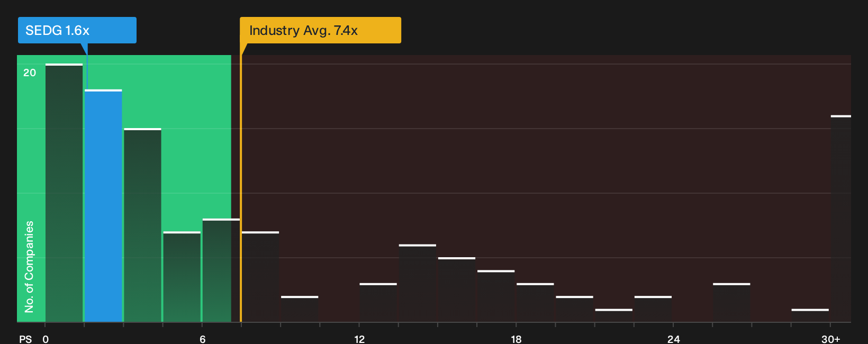Click the tallest bar at PS 0
Viewport: 868px width, 344px height.
pyautogui.click(x=64, y=193)
